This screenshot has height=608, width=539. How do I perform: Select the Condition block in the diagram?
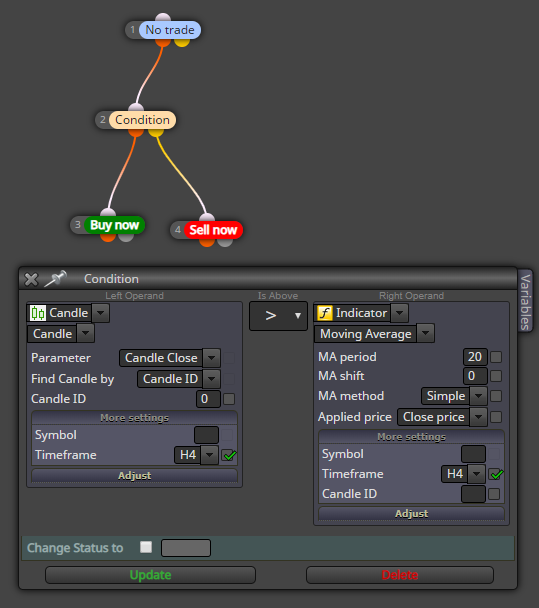142,120
